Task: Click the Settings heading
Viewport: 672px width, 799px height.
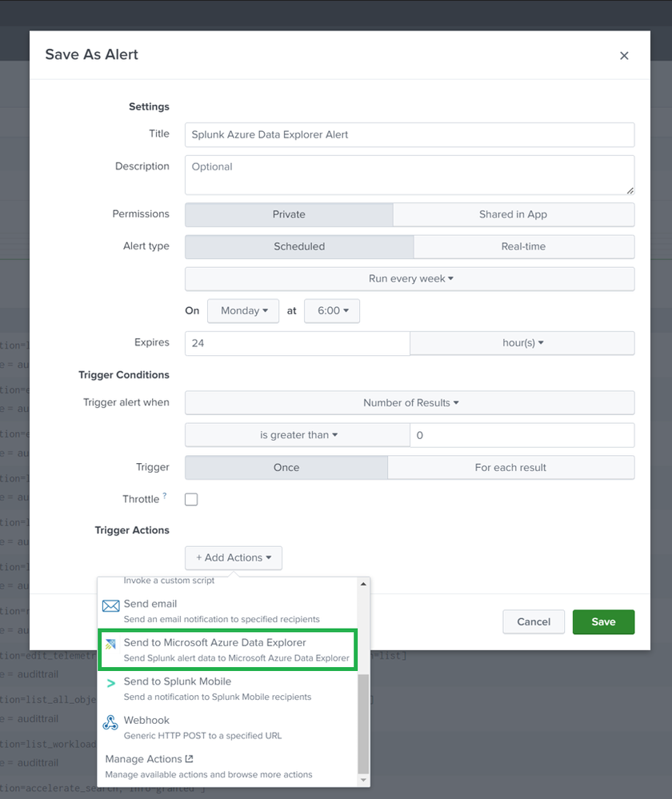Action: [x=149, y=107]
